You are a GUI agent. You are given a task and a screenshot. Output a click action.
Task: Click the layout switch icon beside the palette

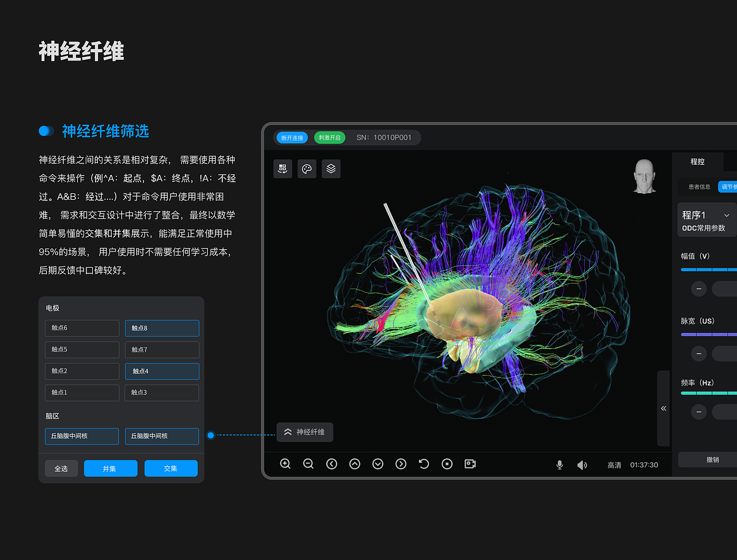pyautogui.click(x=283, y=169)
